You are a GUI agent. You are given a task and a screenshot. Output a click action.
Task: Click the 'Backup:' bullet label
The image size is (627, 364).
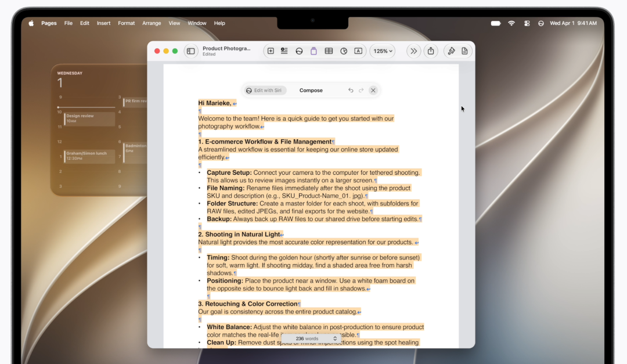(x=219, y=219)
